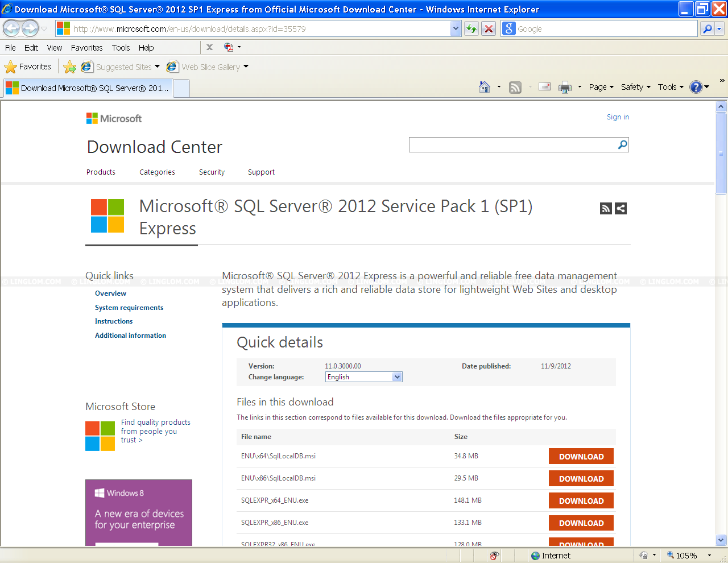Click the Microsoft Store logo image

coord(100,436)
